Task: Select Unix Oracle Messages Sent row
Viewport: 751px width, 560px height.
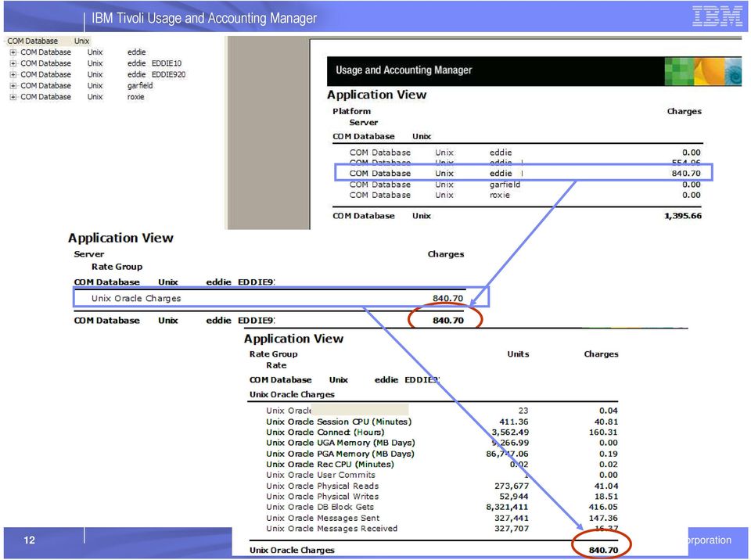Action: (441, 518)
